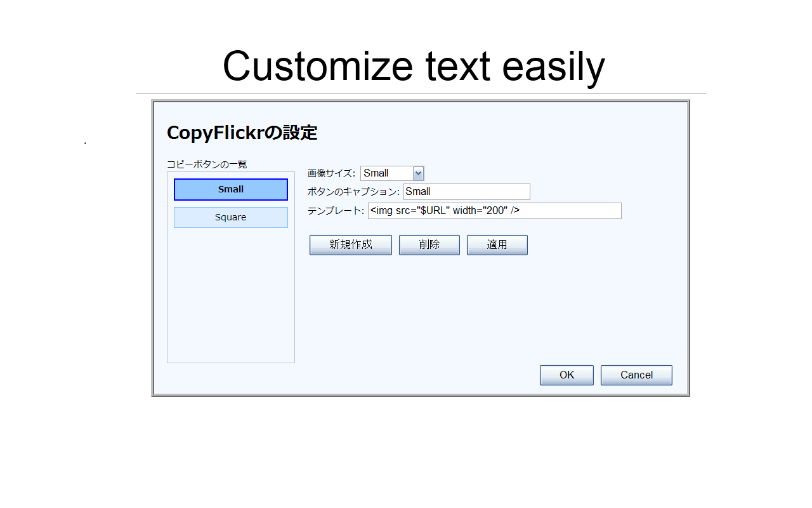Click the 新規作成 button
Image resolution: width=812 pixels, height=508 pixels.
(x=350, y=245)
